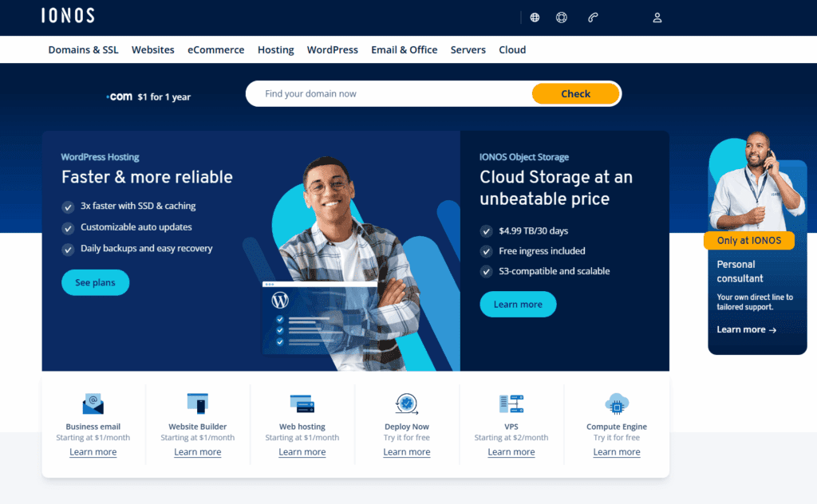
Task: Click the .com $1 for 1 year offer
Action: (x=148, y=96)
